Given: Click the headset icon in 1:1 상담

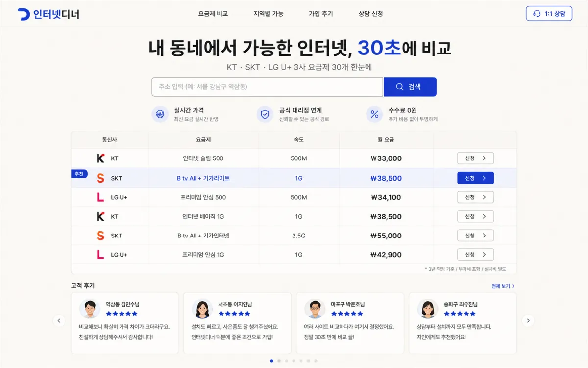Looking at the screenshot, I should tap(537, 14).
